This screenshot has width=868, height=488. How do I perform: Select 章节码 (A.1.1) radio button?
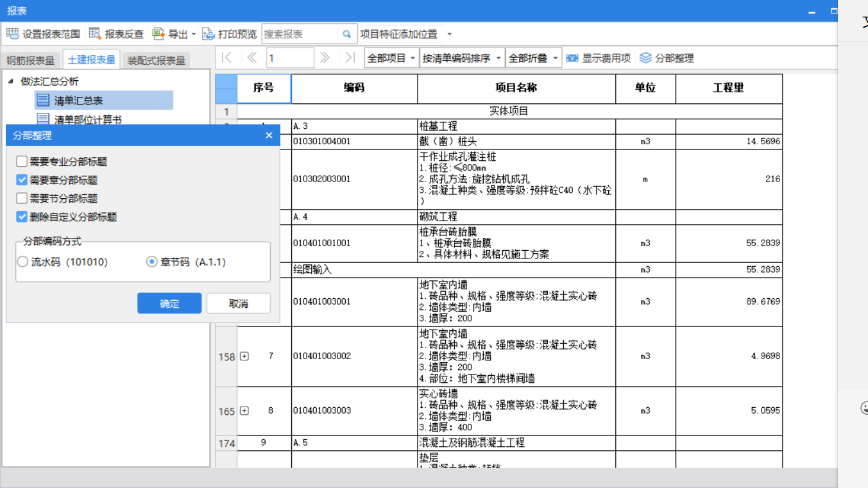click(x=152, y=262)
